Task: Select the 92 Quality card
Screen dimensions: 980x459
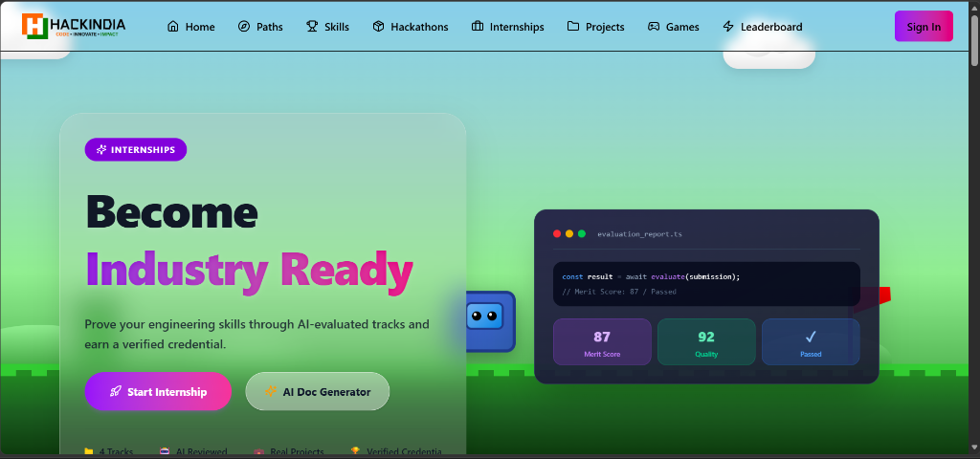Action: 706,341
